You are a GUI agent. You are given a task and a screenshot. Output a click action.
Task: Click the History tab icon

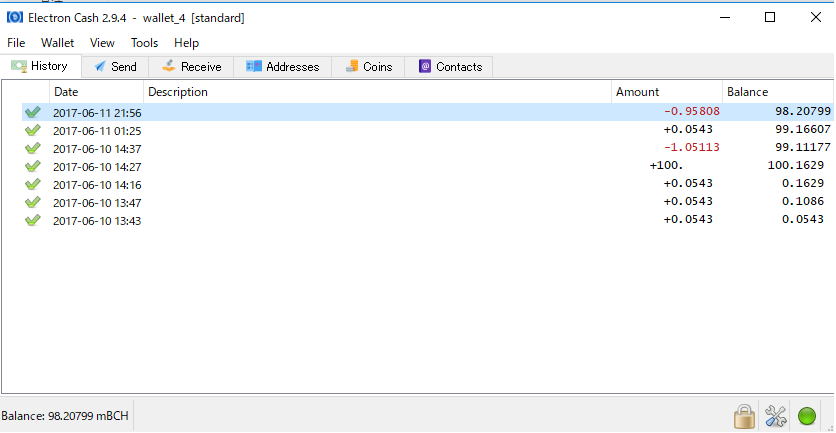pyautogui.click(x=19, y=66)
